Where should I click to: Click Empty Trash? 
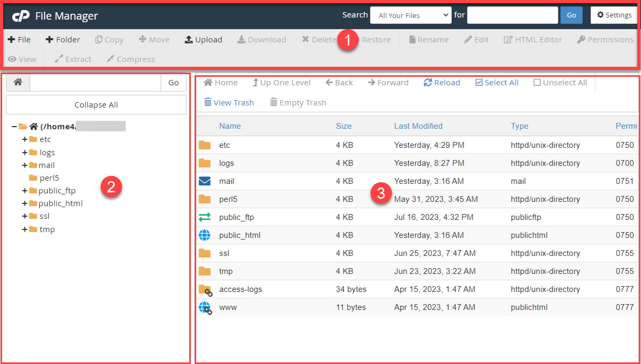[298, 102]
